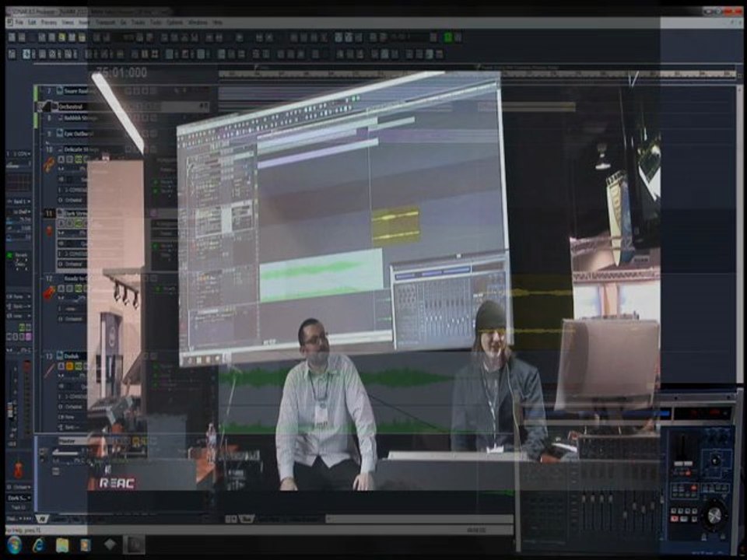The width and height of the screenshot is (747, 560).
Task: Open the Orchestral output dropdown at inspector bottom
Action: 19,487
